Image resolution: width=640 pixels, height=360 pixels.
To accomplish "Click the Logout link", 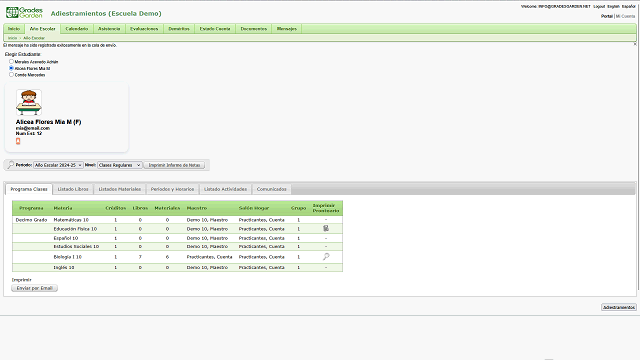I will coord(599,7).
